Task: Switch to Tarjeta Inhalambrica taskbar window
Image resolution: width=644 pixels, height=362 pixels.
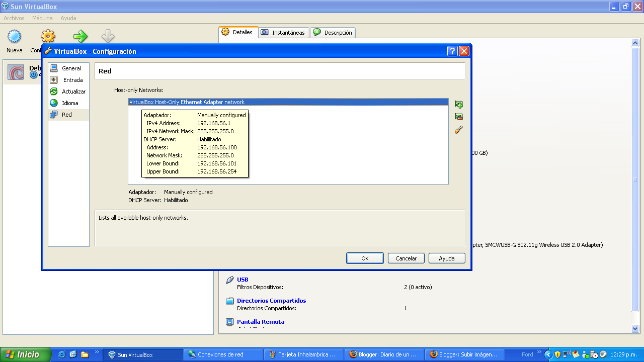Action: click(x=304, y=354)
